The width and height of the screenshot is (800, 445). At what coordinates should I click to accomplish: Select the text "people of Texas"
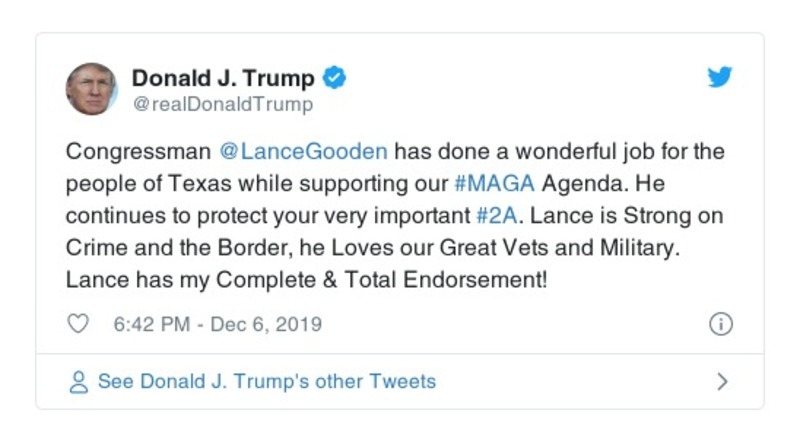click(129, 185)
